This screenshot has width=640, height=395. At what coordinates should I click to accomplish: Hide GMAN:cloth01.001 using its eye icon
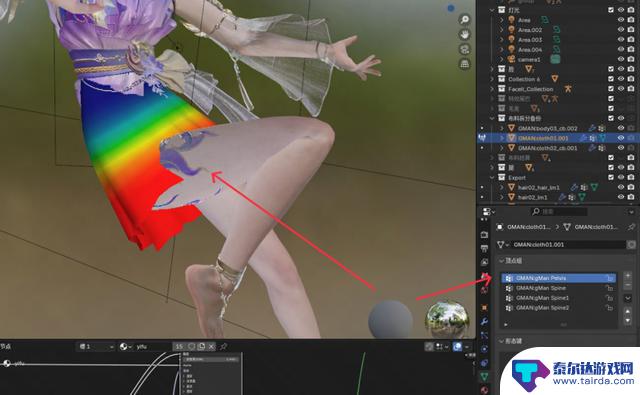click(x=621, y=138)
